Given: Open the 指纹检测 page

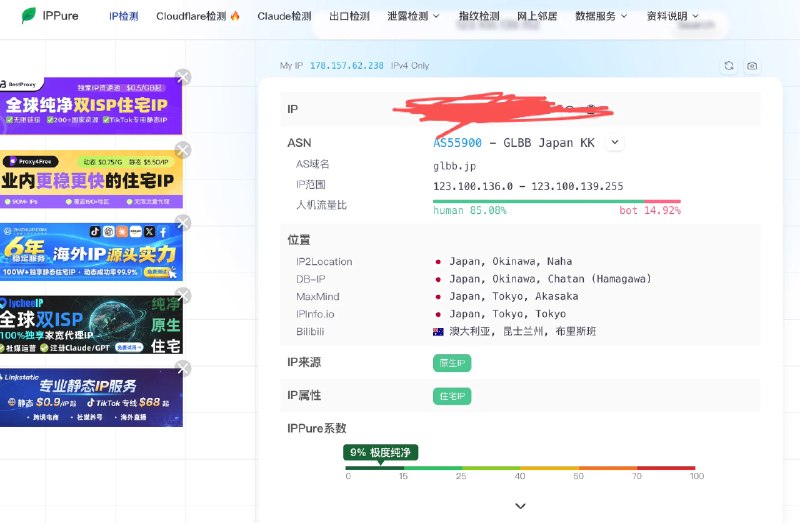Looking at the screenshot, I should [x=479, y=16].
